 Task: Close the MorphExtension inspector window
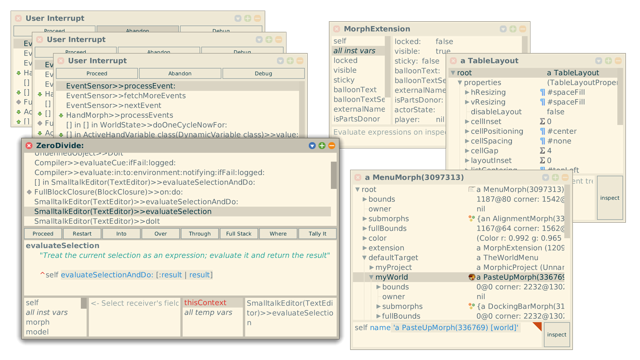337,29
